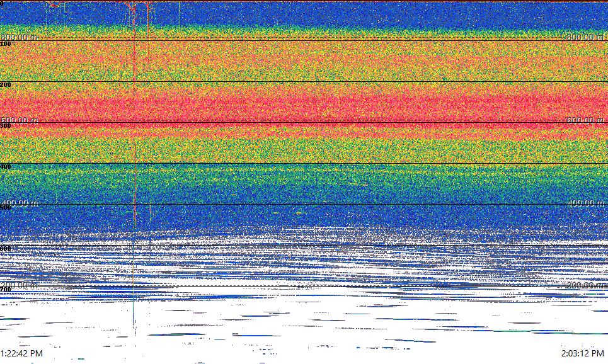This screenshot has width=608, height=364.
Task: Click the depth scale label 300
Action: [x=6, y=126]
